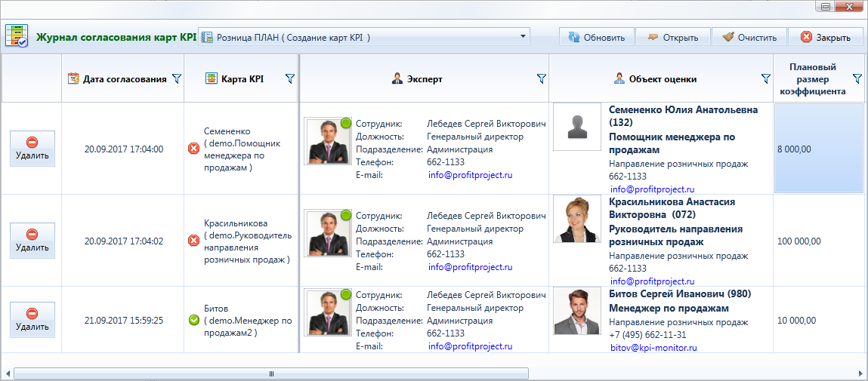Open the filter for Объект оценки column

click(766, 79)
